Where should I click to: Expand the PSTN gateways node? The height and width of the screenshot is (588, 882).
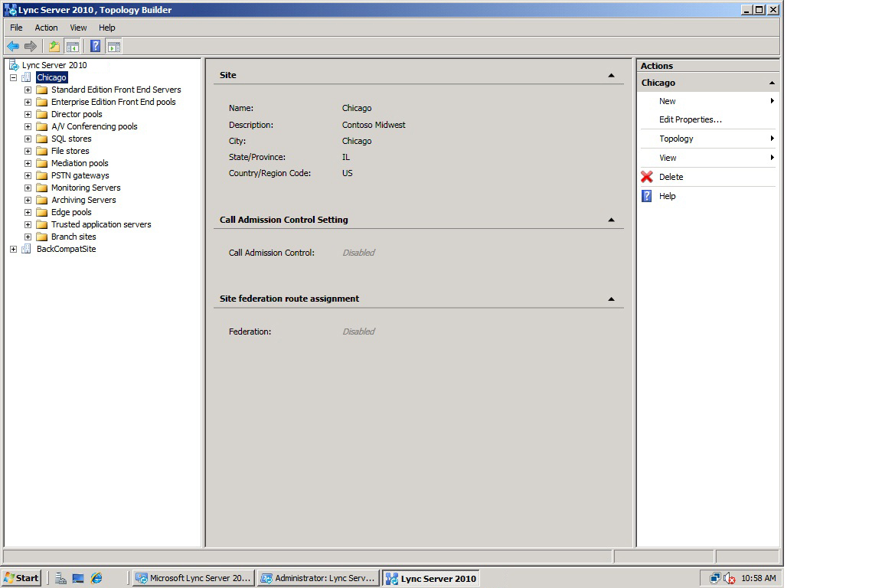28,175
